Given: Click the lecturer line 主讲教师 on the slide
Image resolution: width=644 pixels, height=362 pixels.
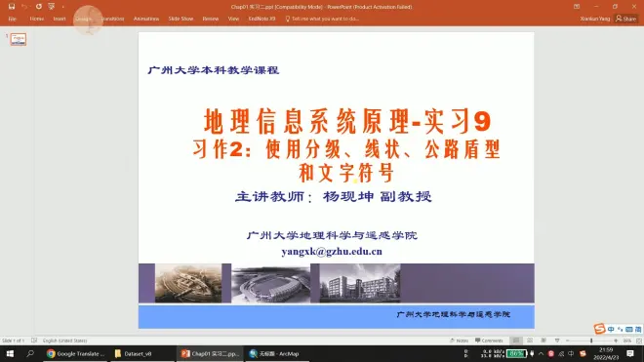Looking at the screenshot, I should coord(333,196).
